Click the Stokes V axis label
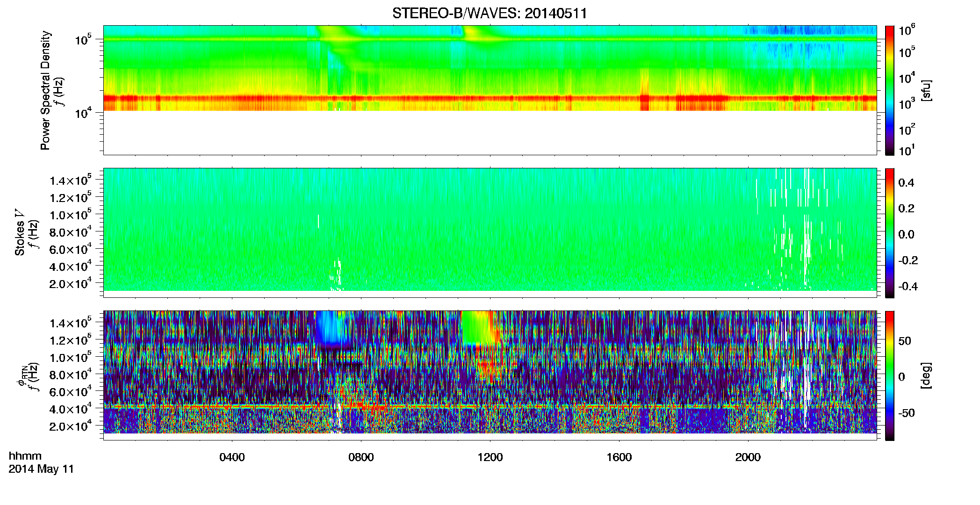This screenshot has width=980, height=505. [20, 233]
